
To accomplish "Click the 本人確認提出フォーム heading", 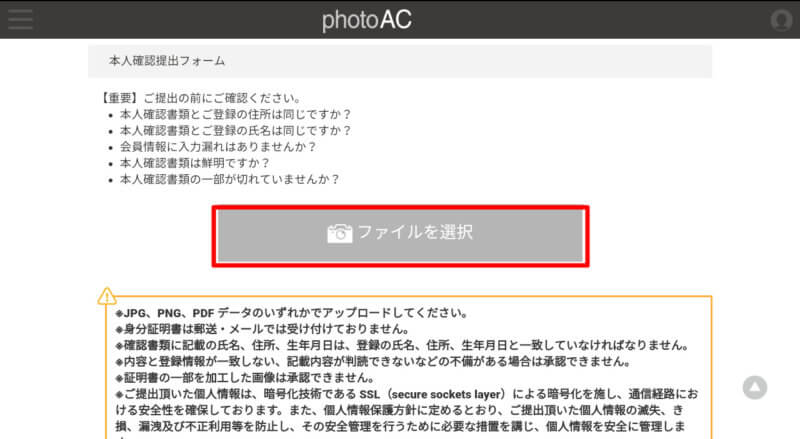I will pos(167,61).
